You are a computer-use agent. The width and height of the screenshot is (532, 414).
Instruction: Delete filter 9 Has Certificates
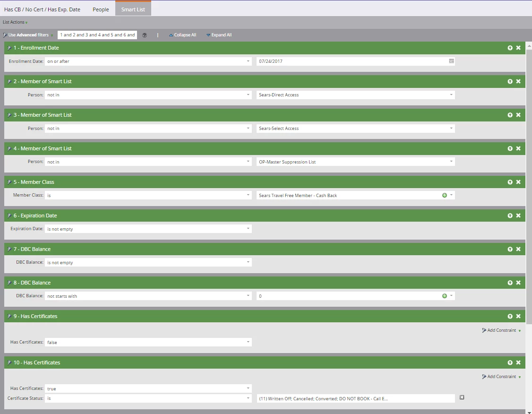coord(518,316)
